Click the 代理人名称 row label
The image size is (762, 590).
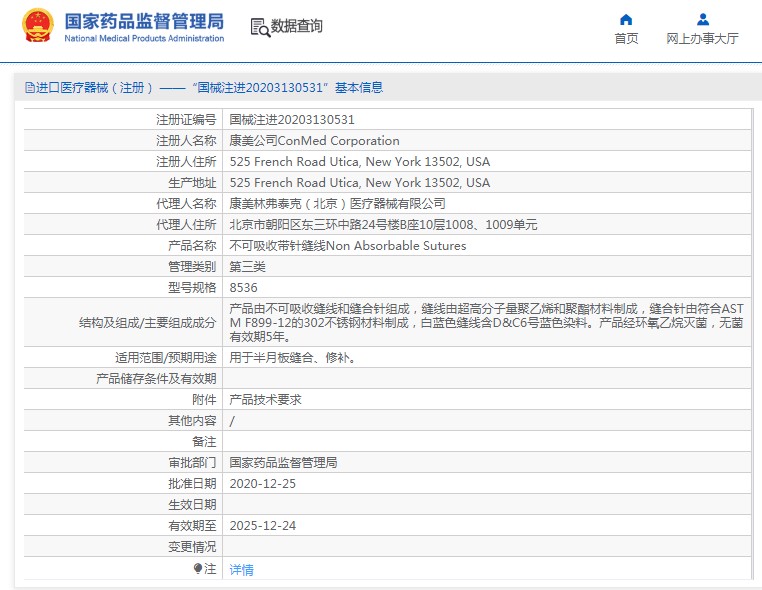[x=186, y=203]
